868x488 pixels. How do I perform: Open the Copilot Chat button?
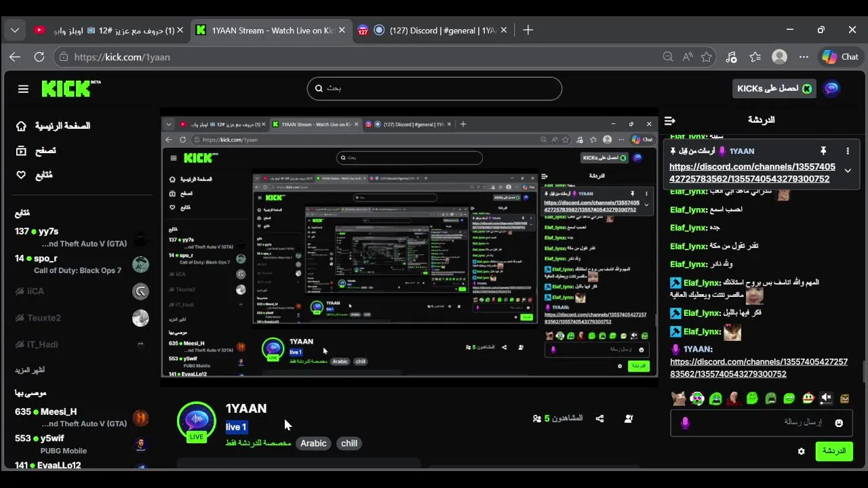tap(840, 57)
